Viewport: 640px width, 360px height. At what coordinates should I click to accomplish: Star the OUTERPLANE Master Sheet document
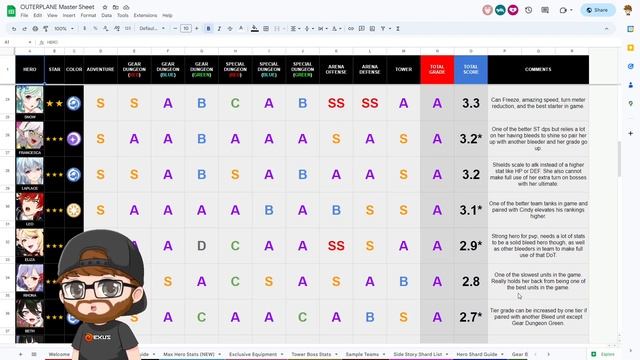(105, 7)
